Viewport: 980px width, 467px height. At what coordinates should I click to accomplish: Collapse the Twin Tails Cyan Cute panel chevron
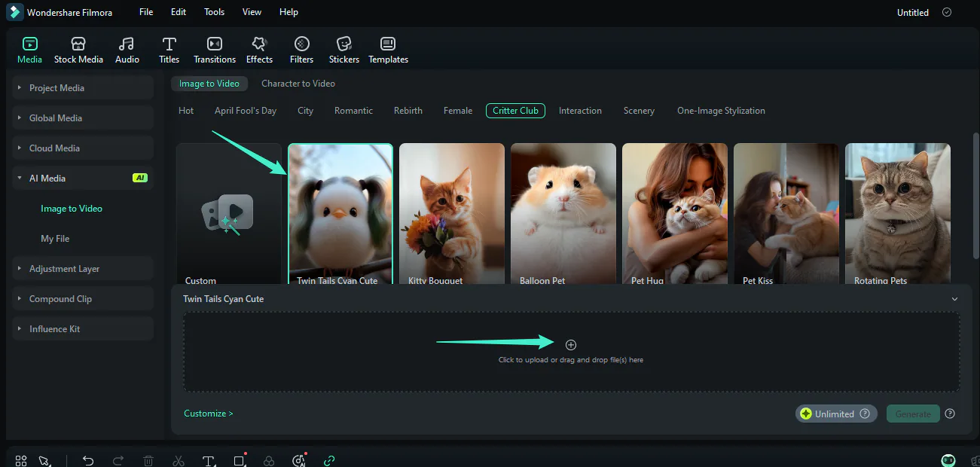click(x=954, y=298)
